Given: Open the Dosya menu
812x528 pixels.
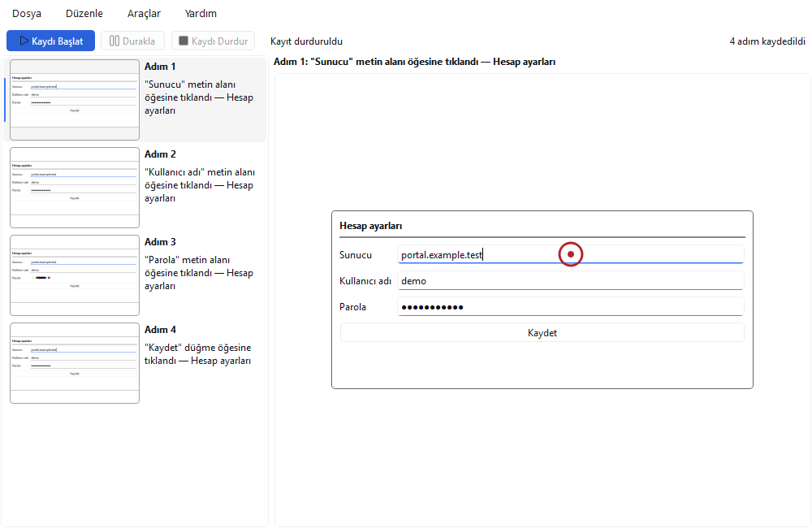Looking at the screenshot, I should (27, 14).
